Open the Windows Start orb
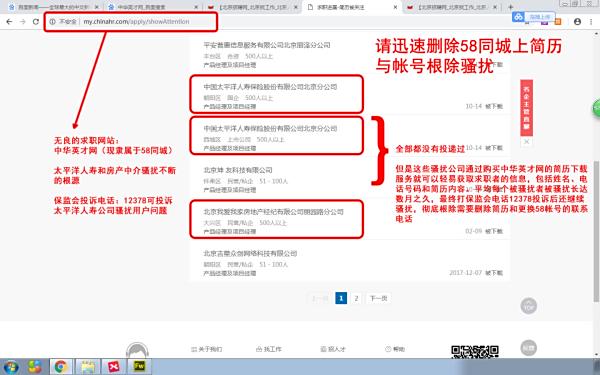Viewport: 600px width, 375px height. (11, 367)
